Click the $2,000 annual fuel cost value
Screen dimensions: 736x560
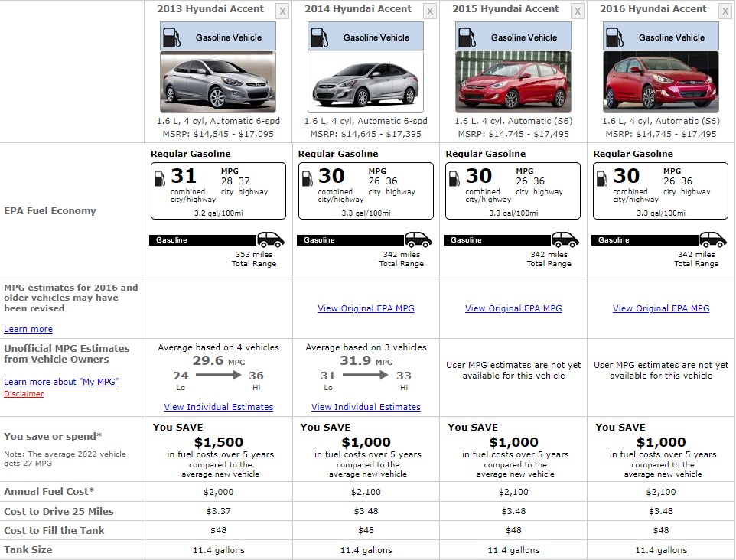pos(218,492)
